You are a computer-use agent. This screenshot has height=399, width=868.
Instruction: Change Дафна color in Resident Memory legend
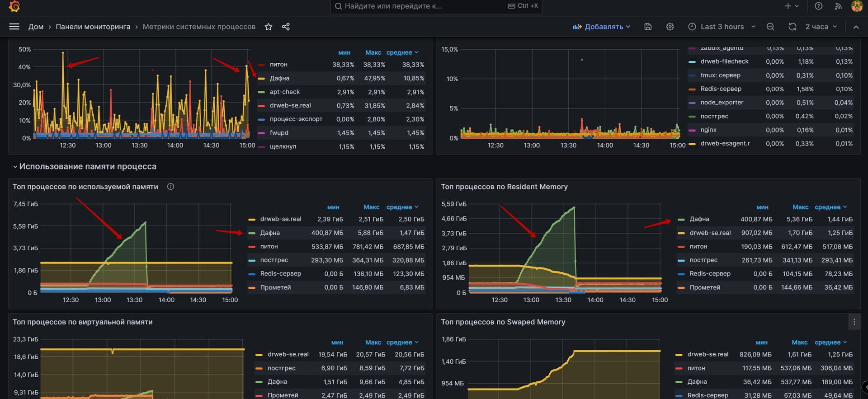[681, 220]
